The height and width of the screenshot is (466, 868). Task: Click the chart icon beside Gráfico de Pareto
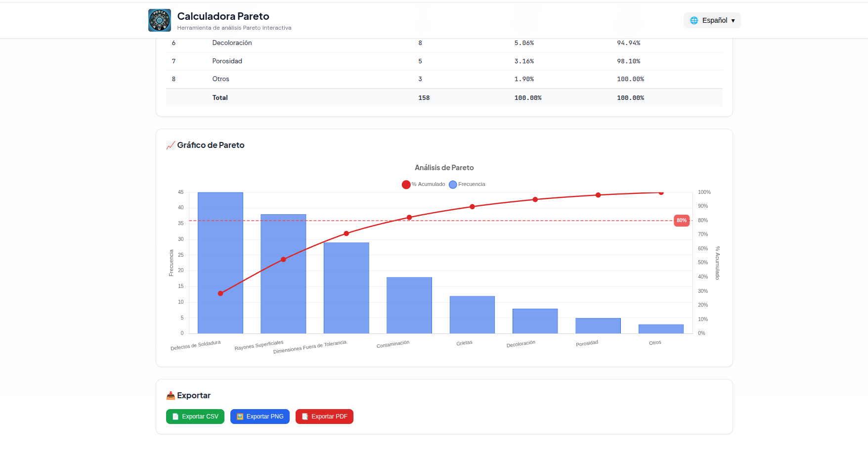click(x=171, y=145)
